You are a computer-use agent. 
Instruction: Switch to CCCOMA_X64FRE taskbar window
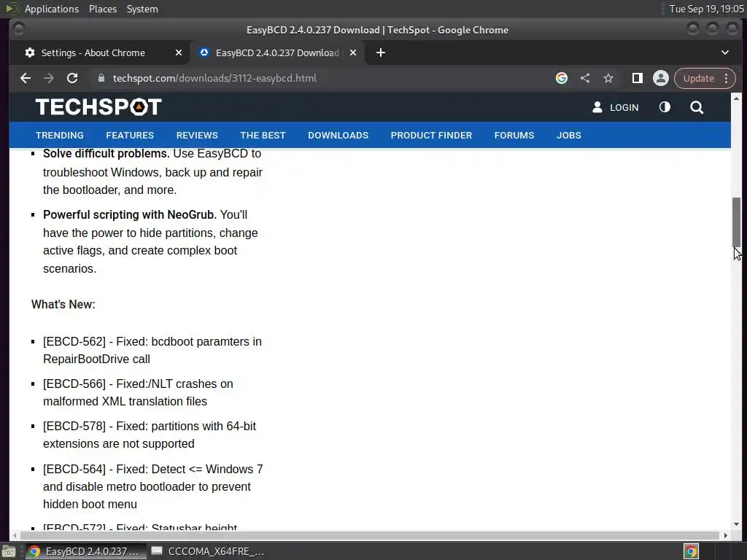pos(208,551)
